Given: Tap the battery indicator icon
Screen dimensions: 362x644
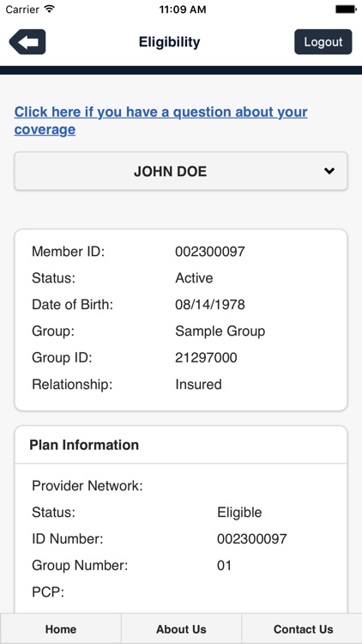Looking at the screenshot, I should point(346,9).
